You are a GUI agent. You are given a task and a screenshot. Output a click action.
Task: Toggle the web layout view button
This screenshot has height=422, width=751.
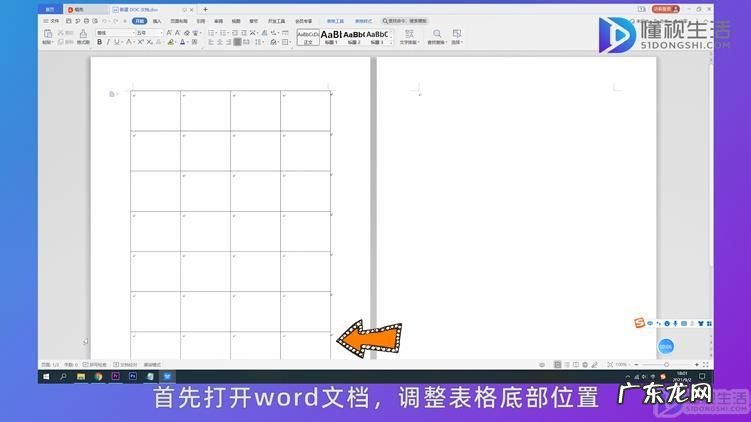click(x=585, y=365)
